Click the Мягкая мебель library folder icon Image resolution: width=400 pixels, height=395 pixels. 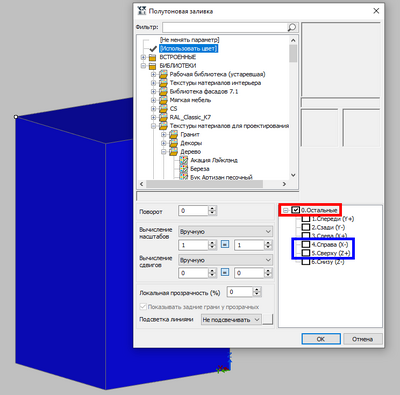pos(163,100)
